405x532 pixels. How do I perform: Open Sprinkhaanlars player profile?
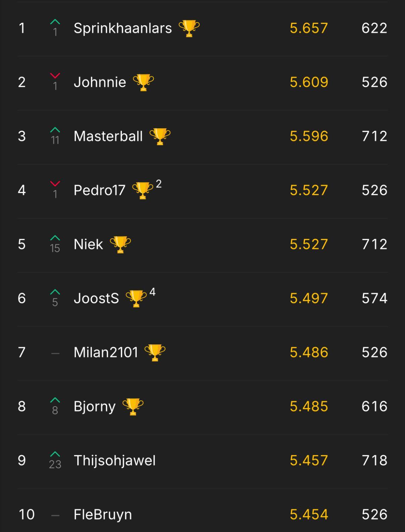click(123, 28)
